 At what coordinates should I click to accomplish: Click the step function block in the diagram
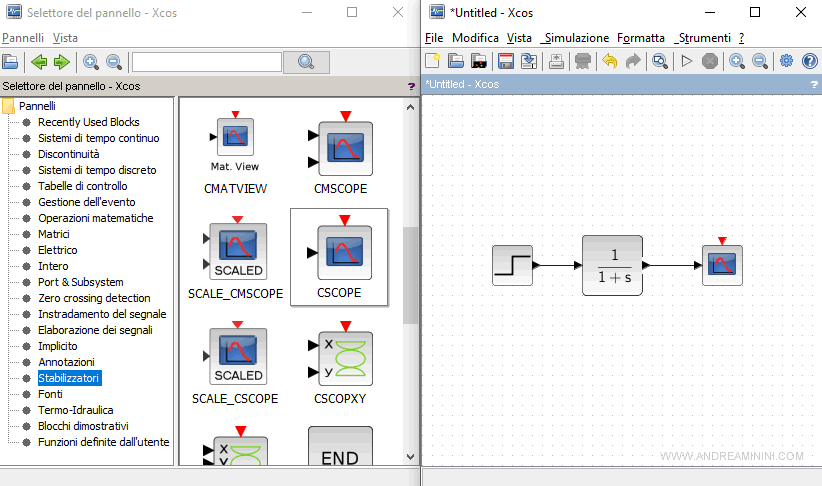[513, 265]
